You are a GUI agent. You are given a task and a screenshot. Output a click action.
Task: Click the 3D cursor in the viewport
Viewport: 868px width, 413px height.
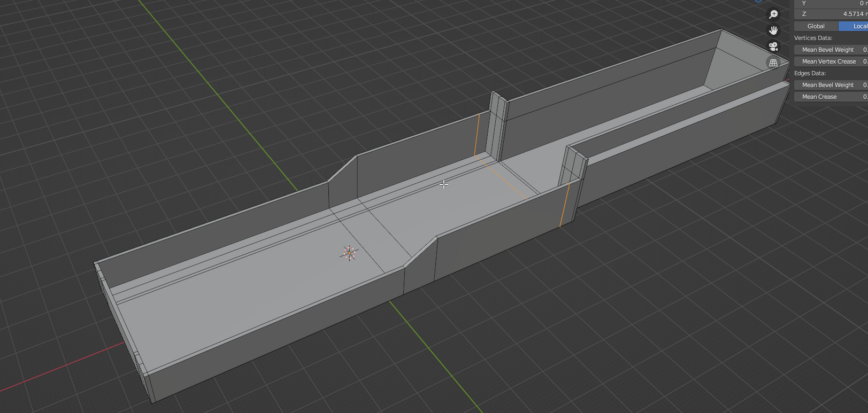tap(349, 253)
